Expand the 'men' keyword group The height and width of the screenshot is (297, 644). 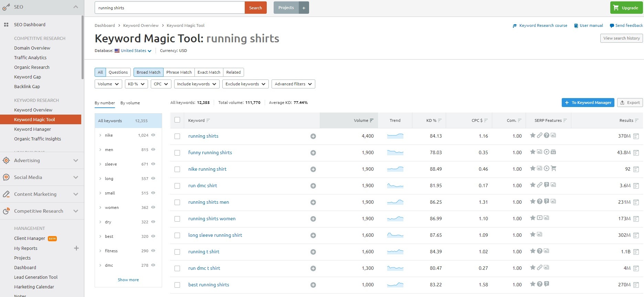click(100, 150)
